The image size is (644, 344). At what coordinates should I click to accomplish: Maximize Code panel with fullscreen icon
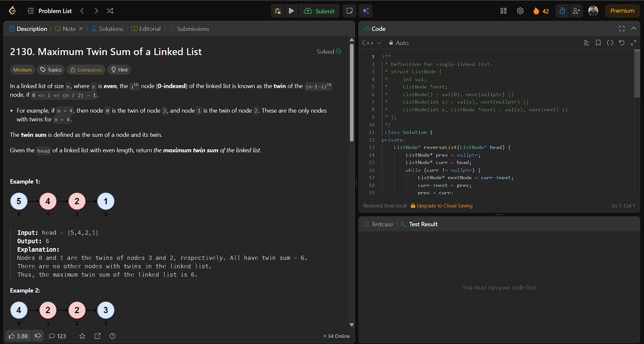pyautogui.click(x=621, y=29)
